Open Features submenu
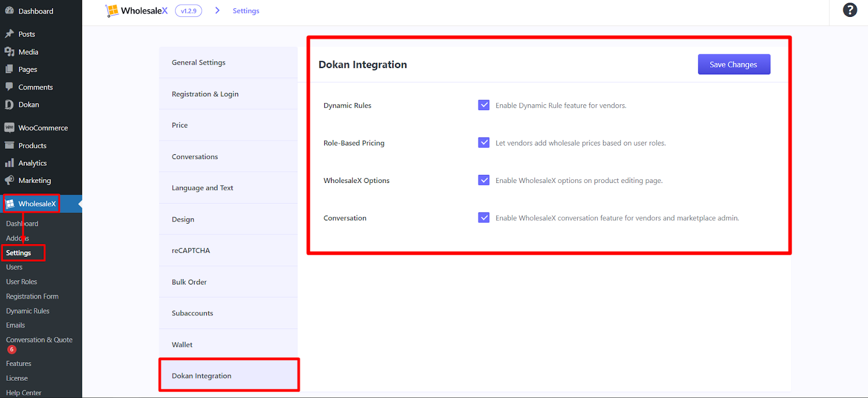Viewport: 868px width, 398px height. 18,364
